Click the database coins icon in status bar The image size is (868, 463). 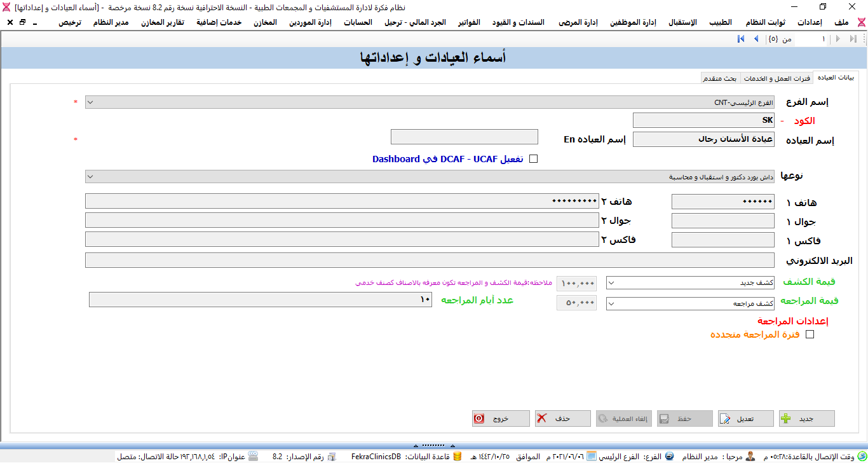(x=458, y=457)
